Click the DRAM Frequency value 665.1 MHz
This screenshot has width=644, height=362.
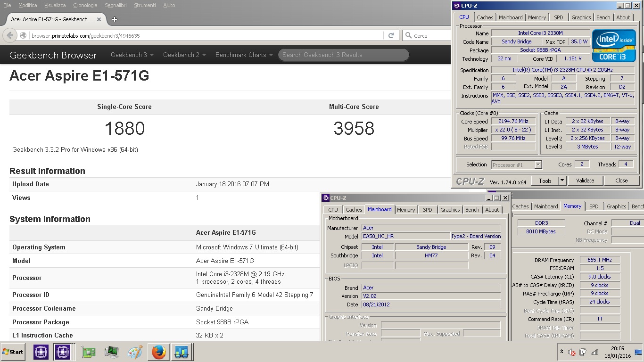pos(600,260)
